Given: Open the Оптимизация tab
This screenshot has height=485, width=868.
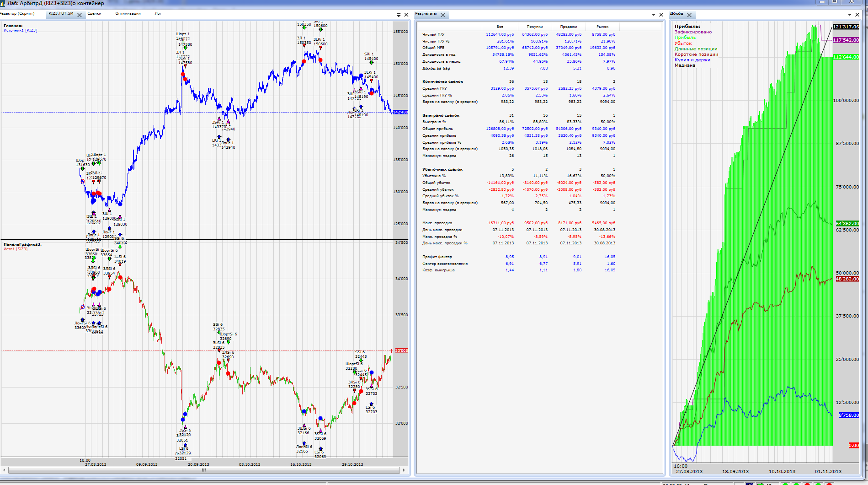Looking at the screenshot, I should point(128,14).
